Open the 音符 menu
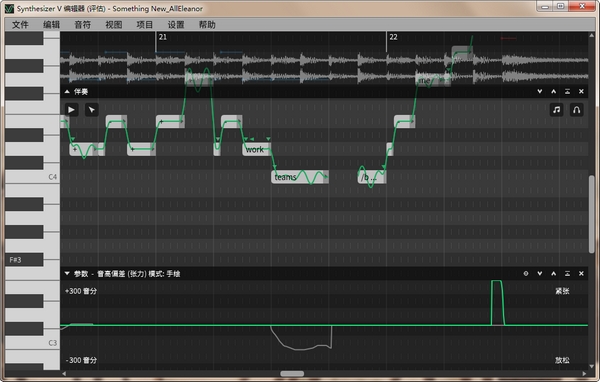Viewport: 600px width, 382px height. pos(82,25)
